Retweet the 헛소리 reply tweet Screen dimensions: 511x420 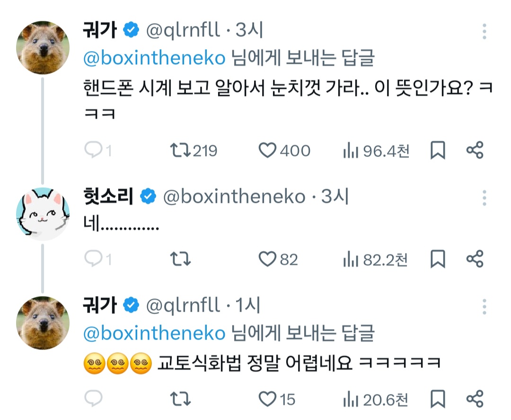tap(180, 259)
